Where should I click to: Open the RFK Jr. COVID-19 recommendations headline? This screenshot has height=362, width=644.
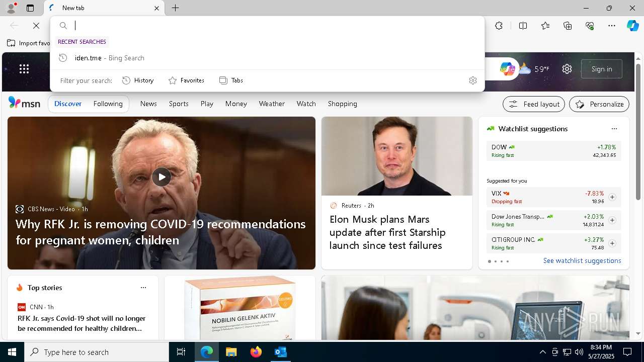[x=160, y=232]
